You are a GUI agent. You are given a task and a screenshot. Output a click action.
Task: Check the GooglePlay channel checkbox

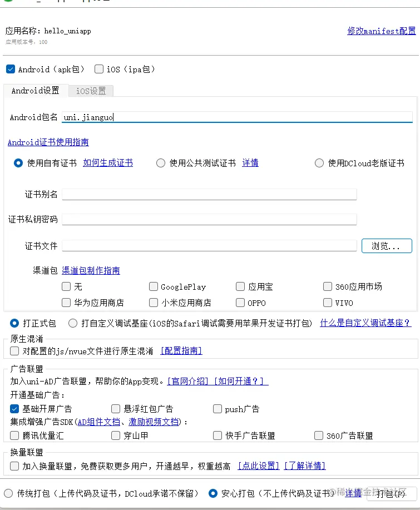click(153, 286)
